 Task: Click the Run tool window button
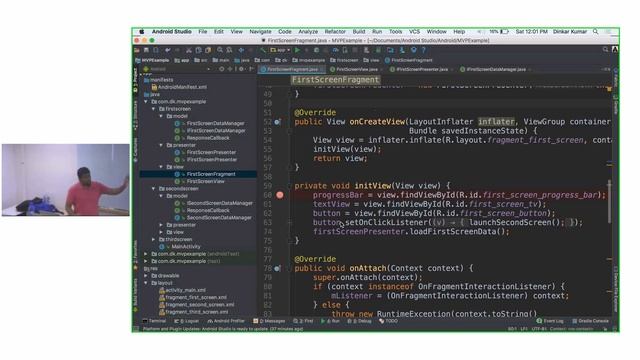coord(331,321)
